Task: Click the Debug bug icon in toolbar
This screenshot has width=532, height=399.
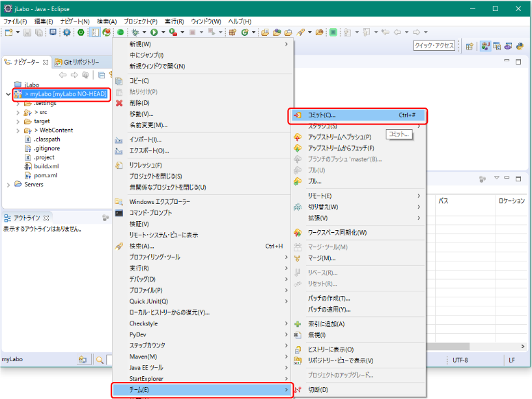Action: (135, 32)
